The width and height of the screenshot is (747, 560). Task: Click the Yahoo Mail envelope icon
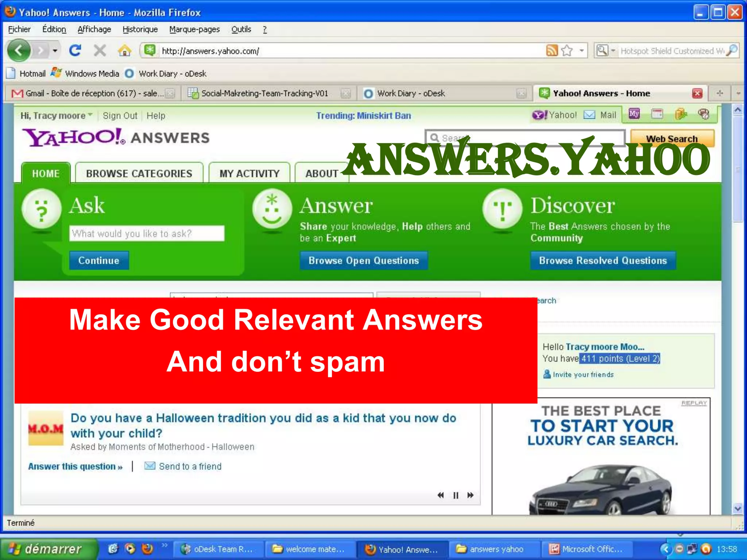(x=589, y=115)
